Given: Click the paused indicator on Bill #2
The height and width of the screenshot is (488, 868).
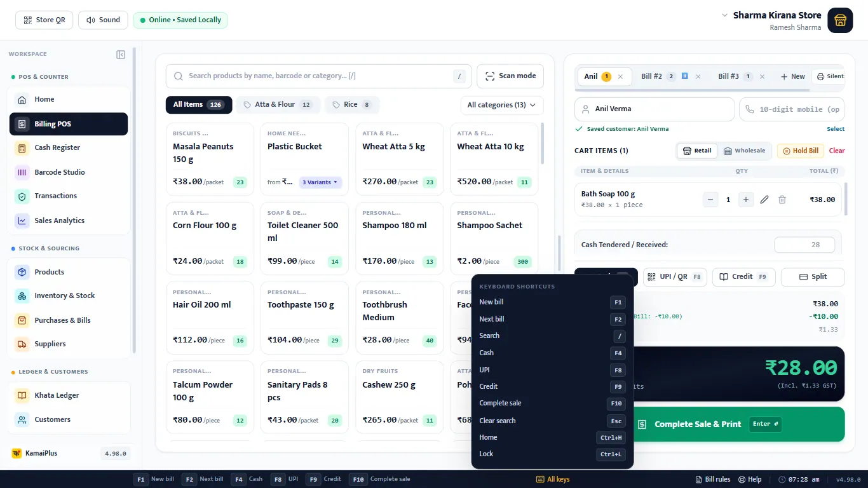Looking at the screenshot, I should (685, 76).
